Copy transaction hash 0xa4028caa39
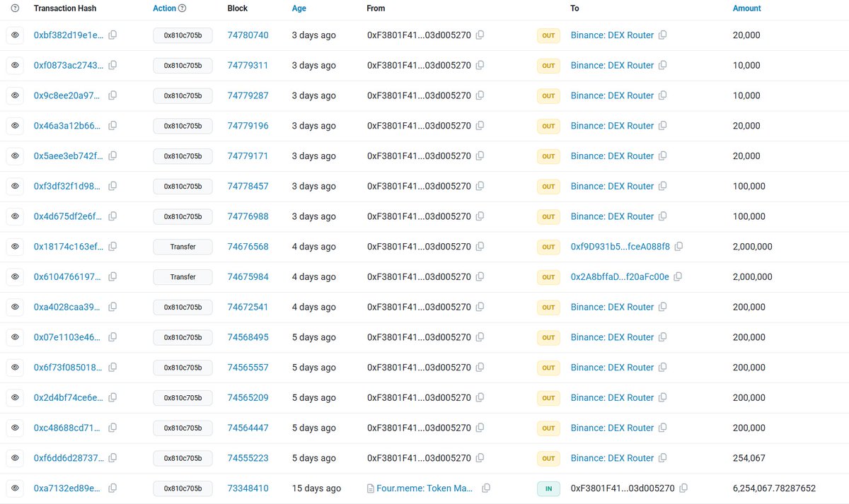The image size is (849, 504). (112, 307)
